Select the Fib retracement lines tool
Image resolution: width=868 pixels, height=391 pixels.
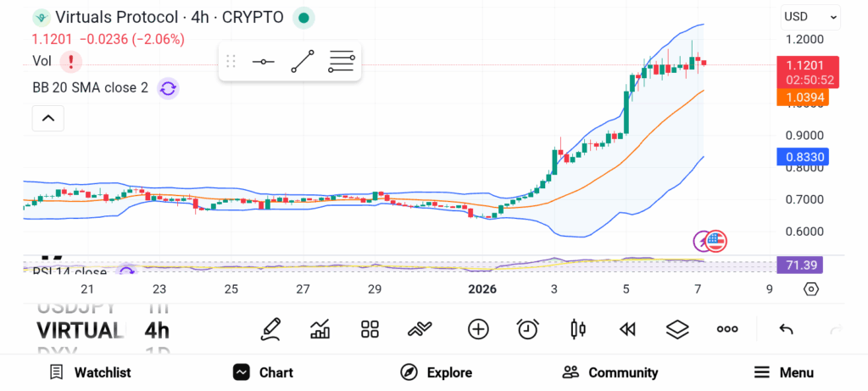(x=341, y=62)
